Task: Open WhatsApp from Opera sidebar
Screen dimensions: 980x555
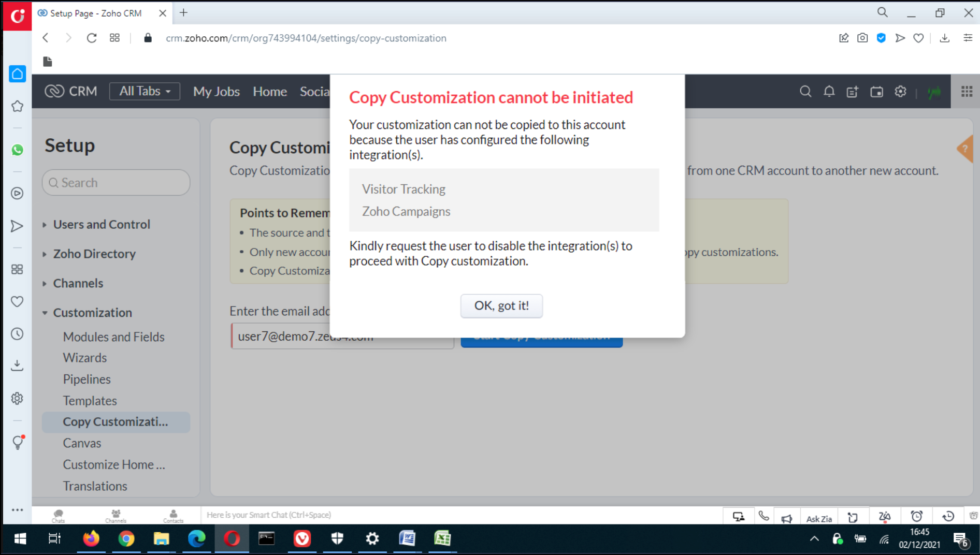Action: pos(17,150)
